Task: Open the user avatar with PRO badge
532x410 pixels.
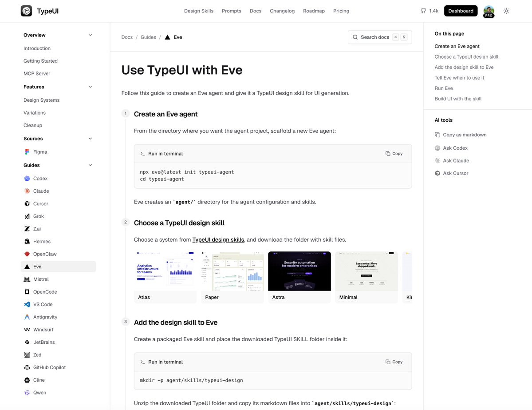Action: pyautogui.click(x=489, y=11)
